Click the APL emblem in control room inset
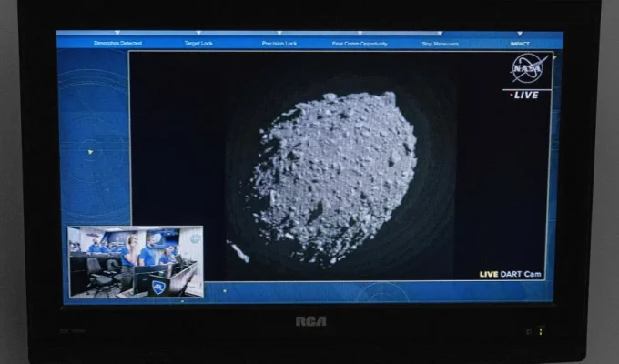619x364 pixels. [x=157, y=287]
